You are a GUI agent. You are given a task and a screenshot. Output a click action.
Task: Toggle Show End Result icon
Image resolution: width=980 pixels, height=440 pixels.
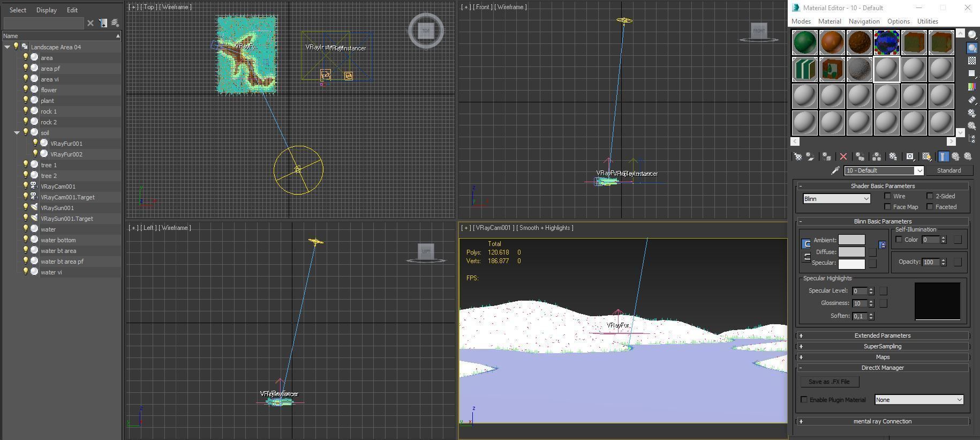943,156
